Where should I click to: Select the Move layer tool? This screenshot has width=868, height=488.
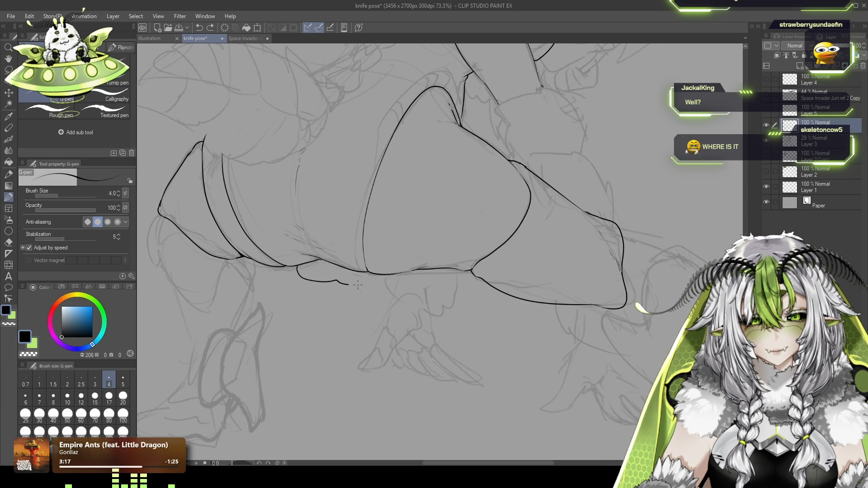click(8, 93)
